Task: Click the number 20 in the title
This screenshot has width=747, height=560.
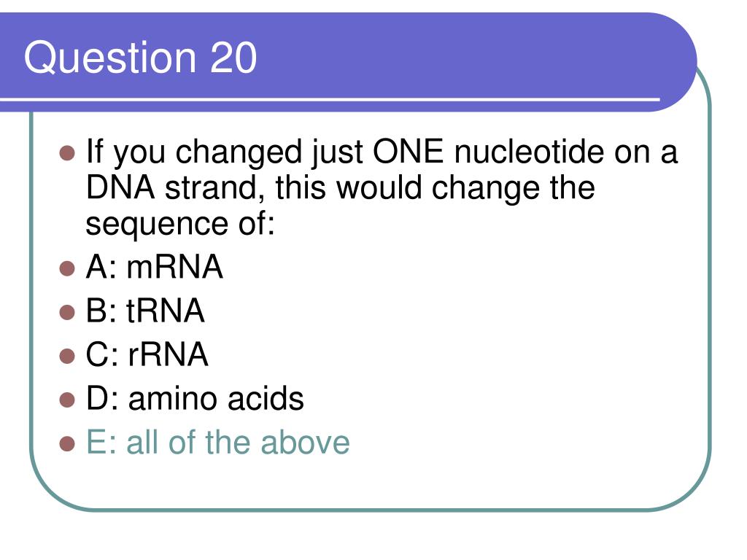Action: pyautogui.click(x=233, y=58)
